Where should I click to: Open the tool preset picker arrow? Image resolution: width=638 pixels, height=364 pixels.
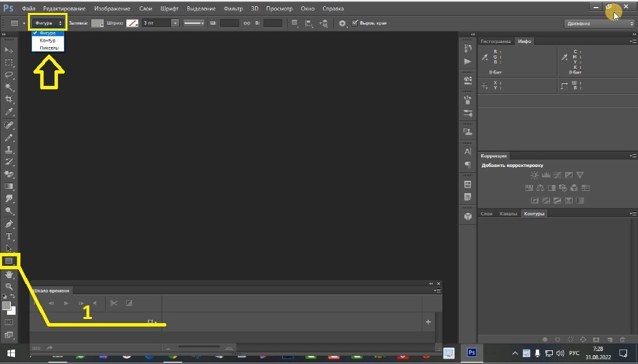pos(24,23)
